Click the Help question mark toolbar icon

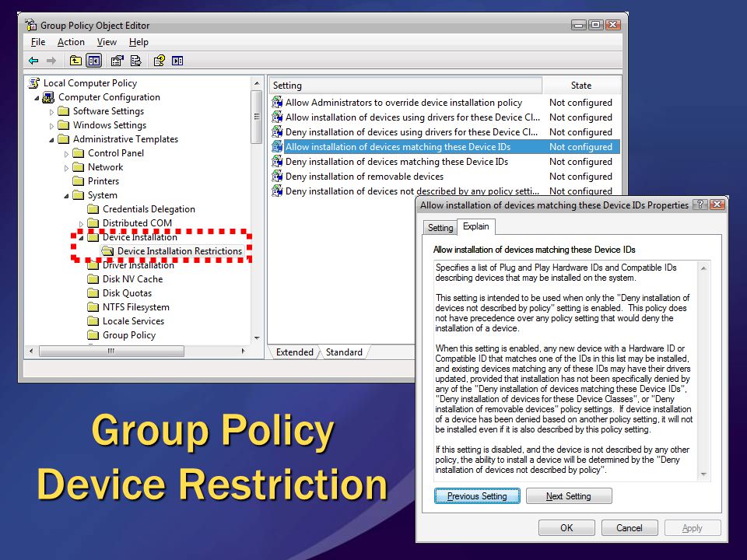159,61
